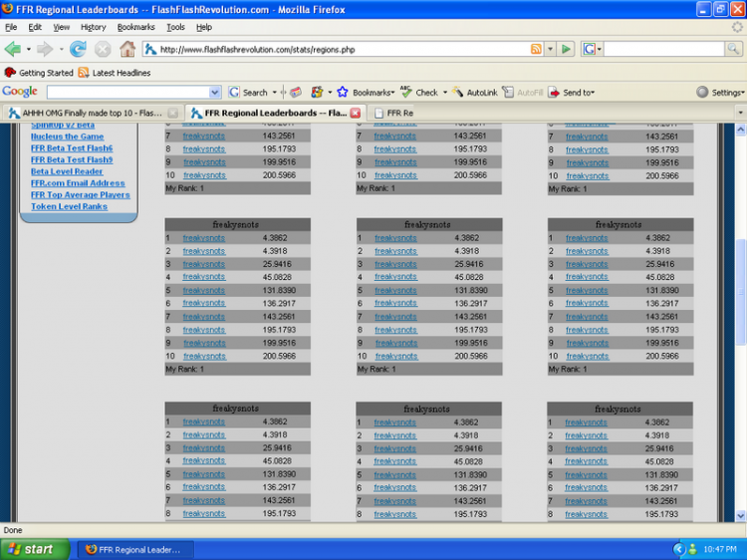The width and height of the screenshot is (747, 560).
Task: Open the Google search engine icon in the search box
Action: coord(589,49)
